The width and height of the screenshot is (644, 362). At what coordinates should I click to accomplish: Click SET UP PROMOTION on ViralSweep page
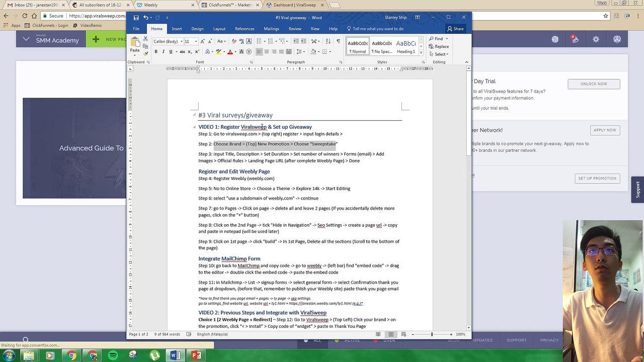(x=597, y=178)
